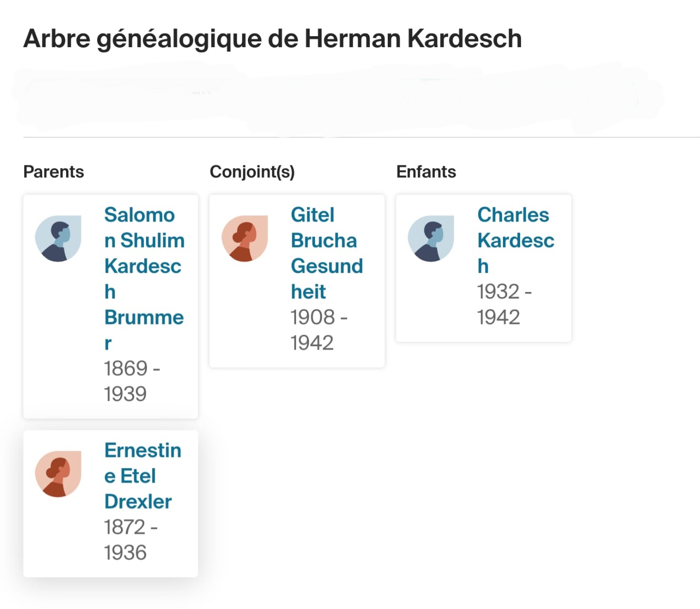Click the Gesundheit surname in the spouse card

coord(327,279)
